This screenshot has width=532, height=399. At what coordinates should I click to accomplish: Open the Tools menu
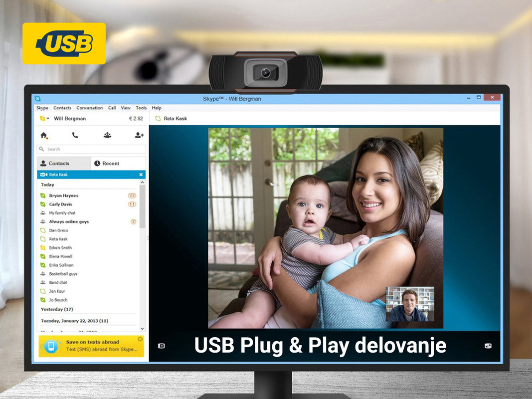141,108
